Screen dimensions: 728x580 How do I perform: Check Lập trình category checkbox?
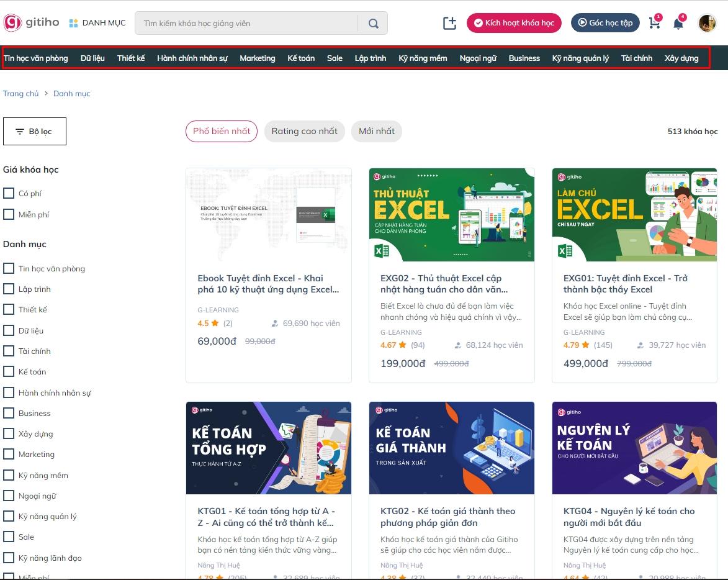click(9, 289)
